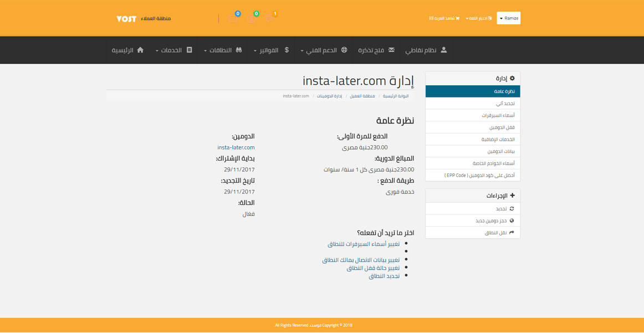Click the dollar icon beside الفواتير
This screenshot has height=333, width=644.
[x=287, y=50]
